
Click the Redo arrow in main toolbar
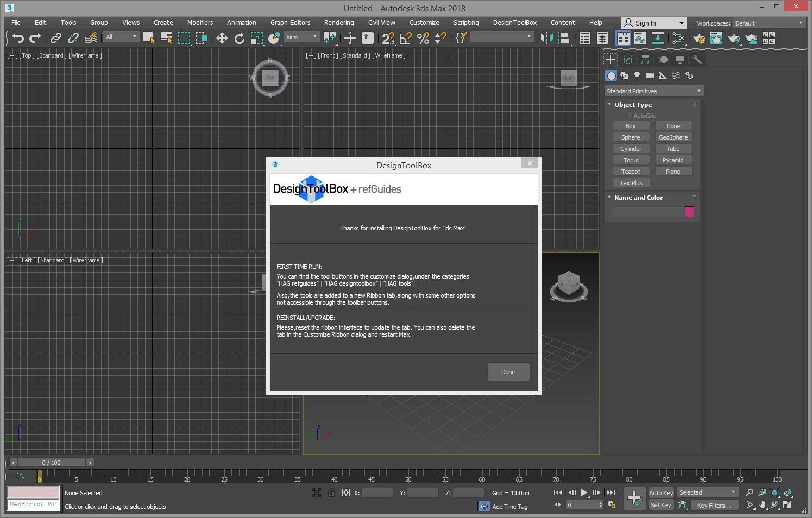(x=35, y=38)
